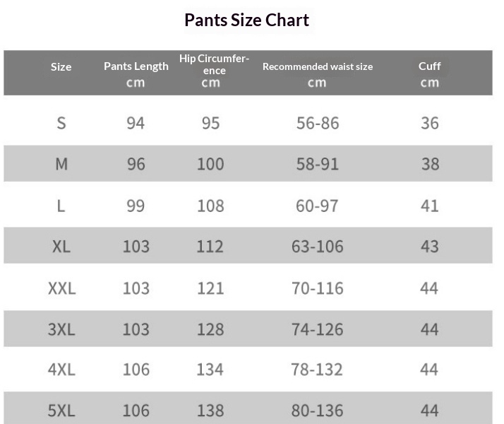The height and width of the screenshot is (424, 504).
Task: Click the 3XL size row label
Action: point(61,329)
